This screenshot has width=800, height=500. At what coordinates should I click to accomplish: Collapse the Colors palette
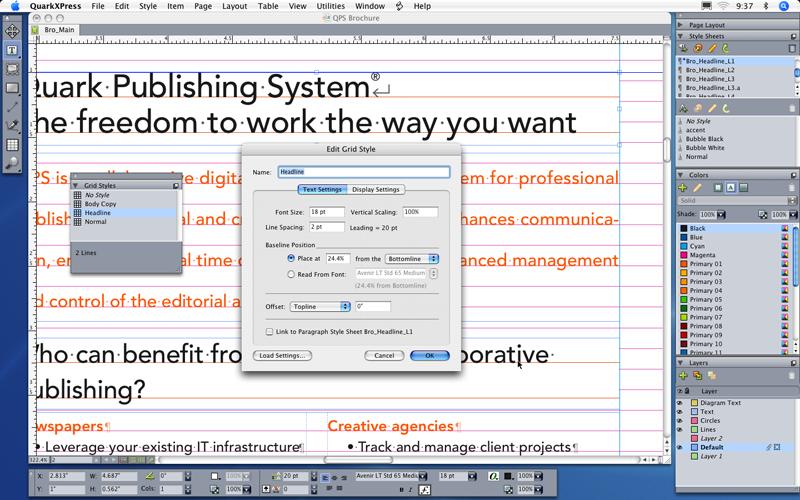[680, 174]
